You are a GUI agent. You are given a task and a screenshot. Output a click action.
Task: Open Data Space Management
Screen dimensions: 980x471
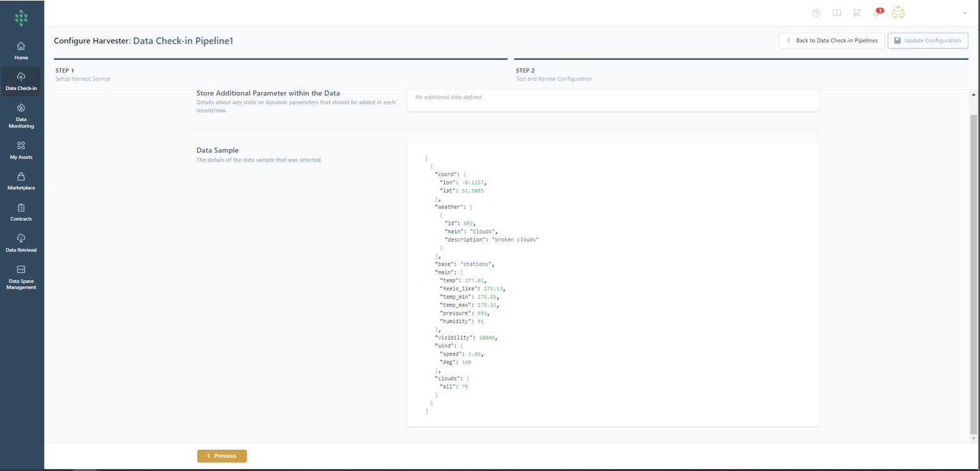[x=21, y=276]
